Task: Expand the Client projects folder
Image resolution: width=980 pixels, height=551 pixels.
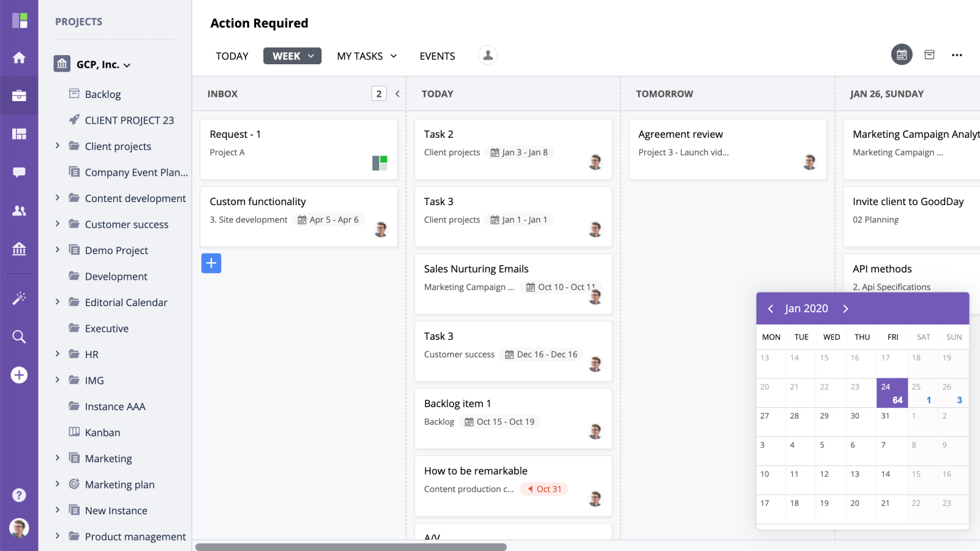Action: [58, 146]
